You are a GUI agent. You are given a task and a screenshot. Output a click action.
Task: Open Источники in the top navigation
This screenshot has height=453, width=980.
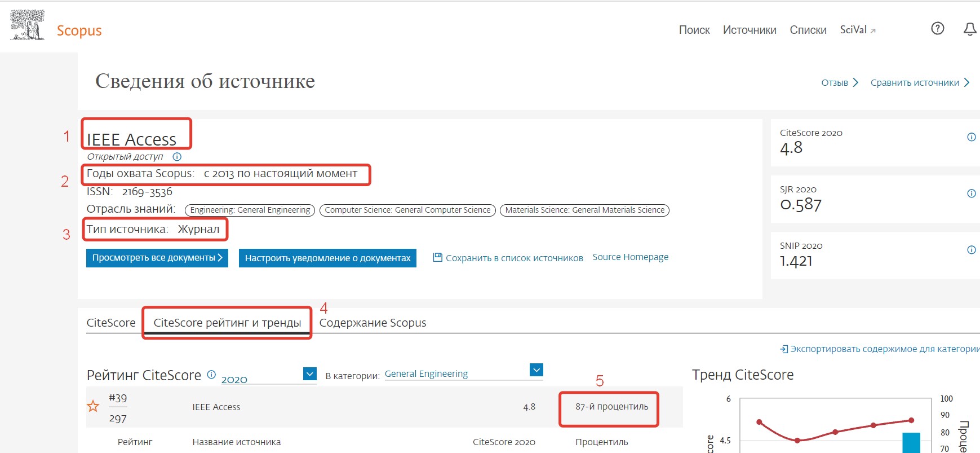(750, 30)
